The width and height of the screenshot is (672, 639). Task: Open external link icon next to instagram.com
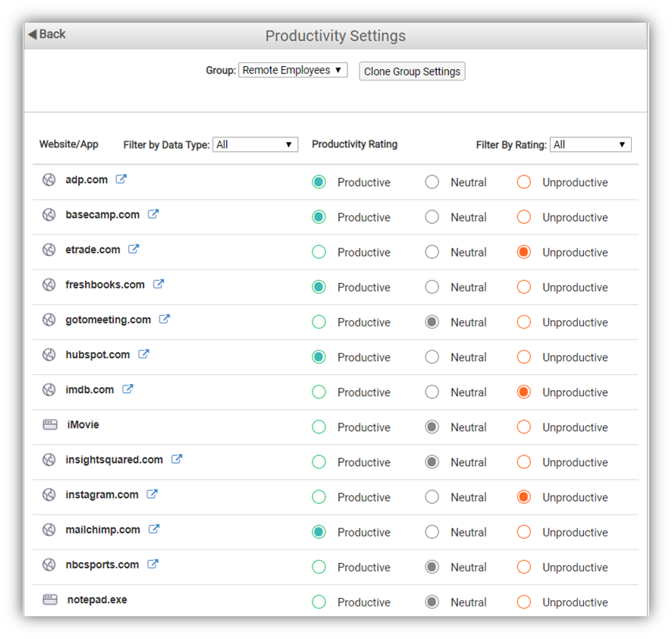coord(152,493)
